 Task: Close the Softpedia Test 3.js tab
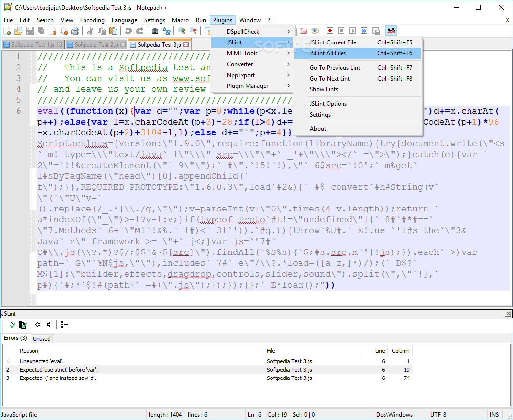tap(186, 45)
